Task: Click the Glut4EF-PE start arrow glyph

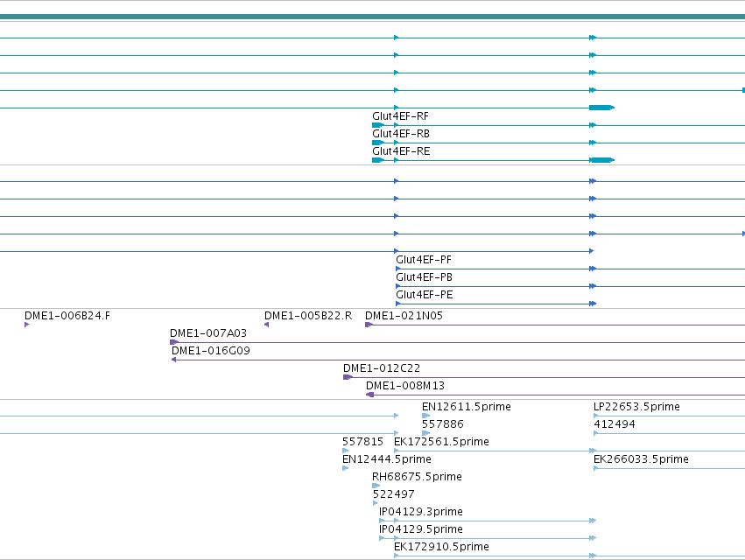Action: (x=398, y=304)
